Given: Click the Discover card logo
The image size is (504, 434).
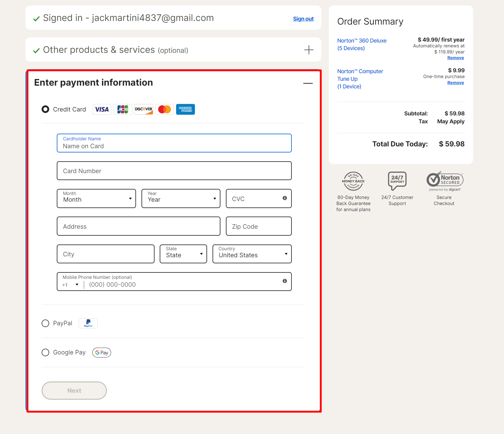Looking at the screenshot, I should click(144, 109).
